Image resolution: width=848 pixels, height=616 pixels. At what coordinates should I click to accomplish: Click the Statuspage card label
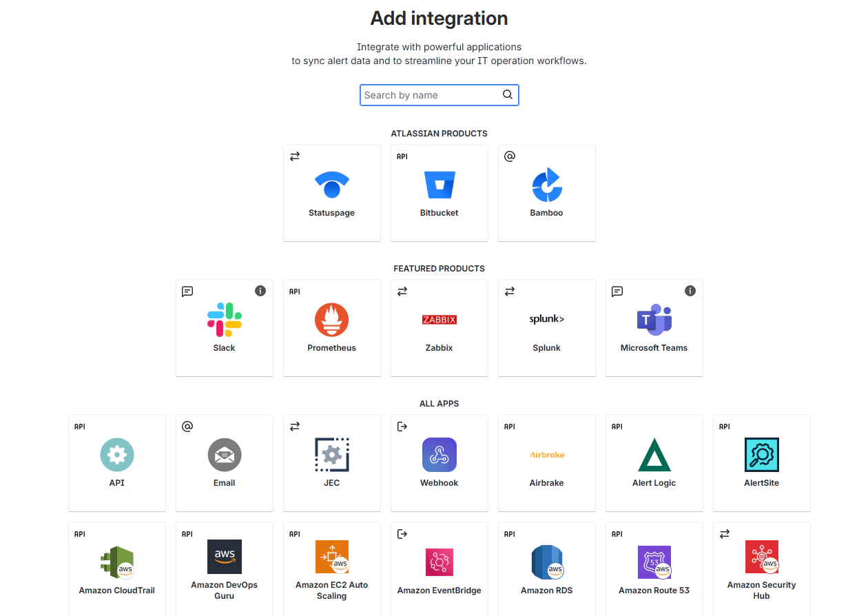(332, 213)
